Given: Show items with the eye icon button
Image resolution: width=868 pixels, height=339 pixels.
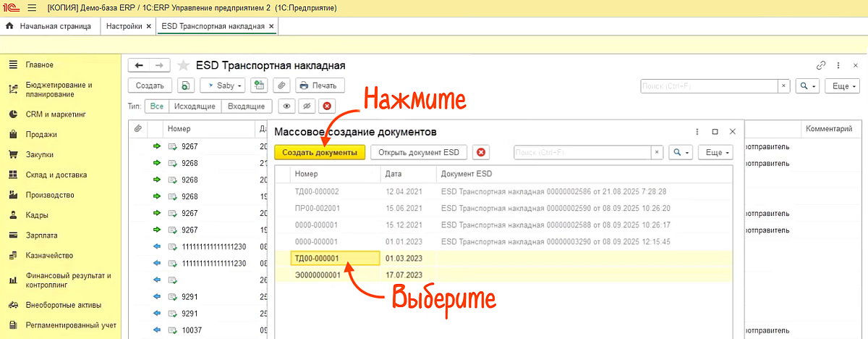Looking at the screenshot, I should click(287, 106).
